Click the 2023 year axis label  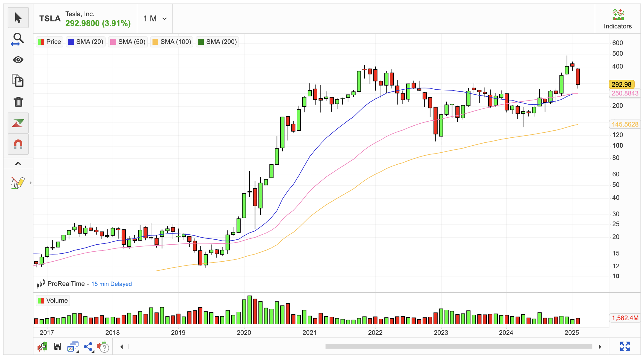click(x=441, y=333)
